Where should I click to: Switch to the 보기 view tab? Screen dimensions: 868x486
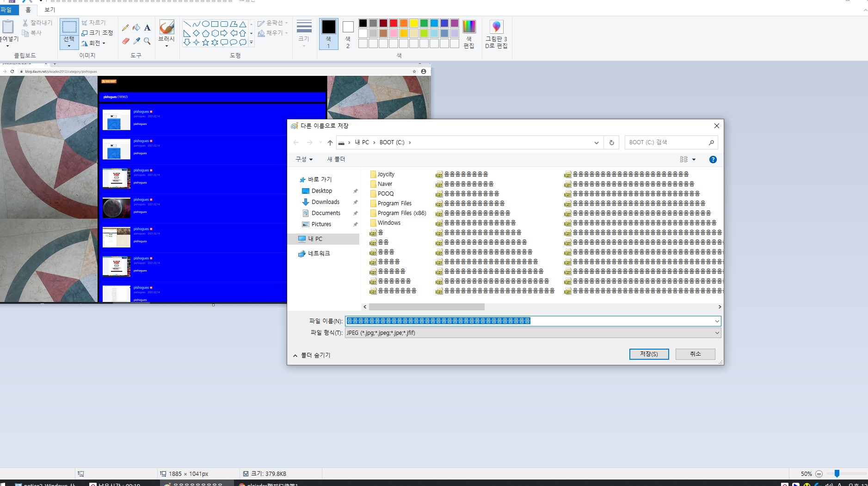pos(49,9)
